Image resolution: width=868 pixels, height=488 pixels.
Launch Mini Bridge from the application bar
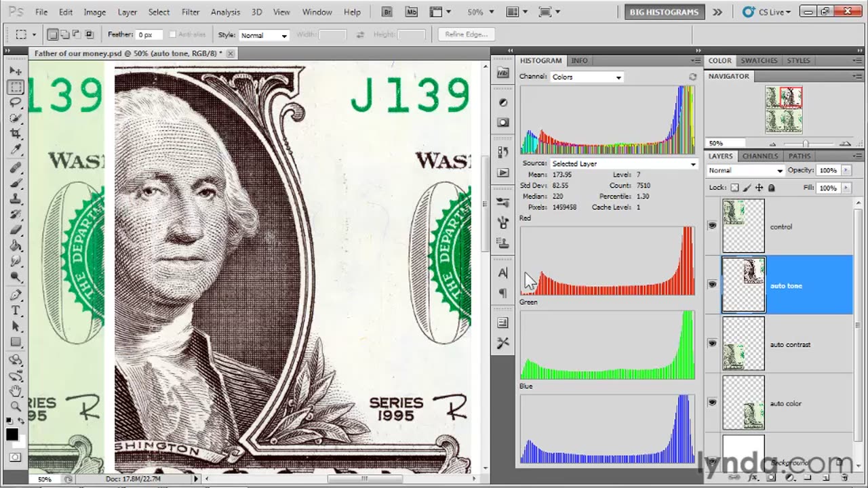point(412,12)
